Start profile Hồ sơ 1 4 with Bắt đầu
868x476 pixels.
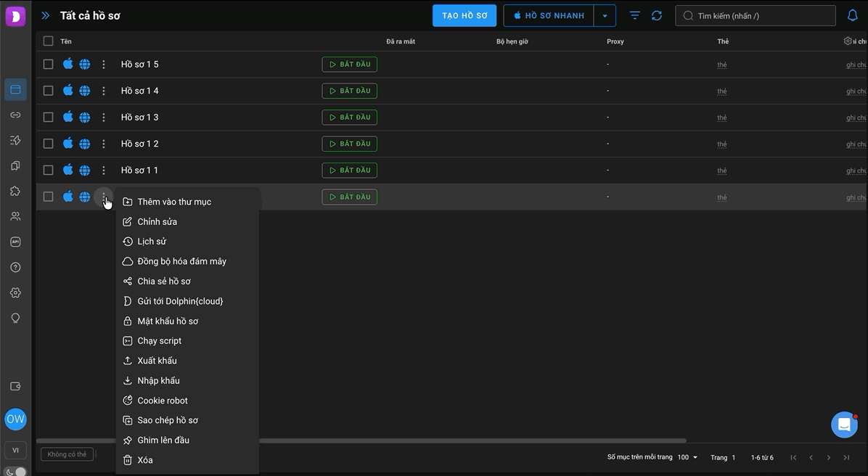click(350, 91)
